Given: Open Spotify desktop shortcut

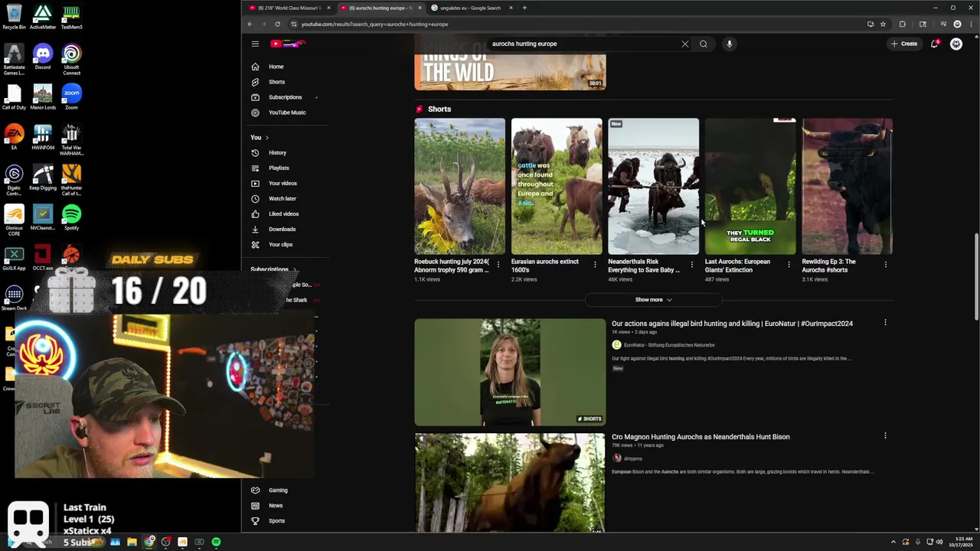Looking at the screenshot, I should [x=71, y=218].
